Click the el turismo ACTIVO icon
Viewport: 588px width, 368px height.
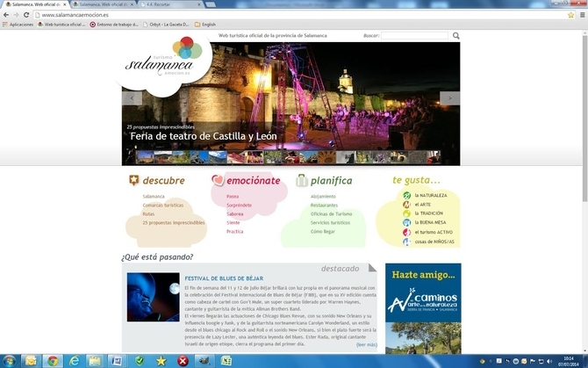pos(406,233)
